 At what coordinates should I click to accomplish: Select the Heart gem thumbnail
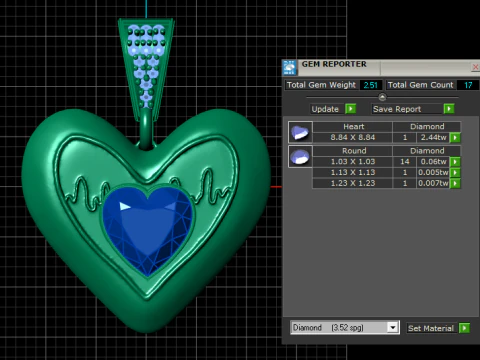tap(300, 132)
